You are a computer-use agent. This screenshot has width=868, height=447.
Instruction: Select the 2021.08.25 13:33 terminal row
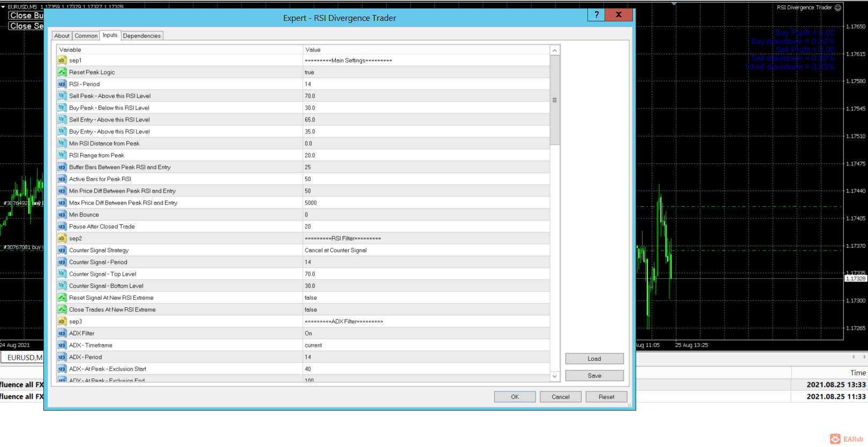pyautogui.click(x=752, y=384)
